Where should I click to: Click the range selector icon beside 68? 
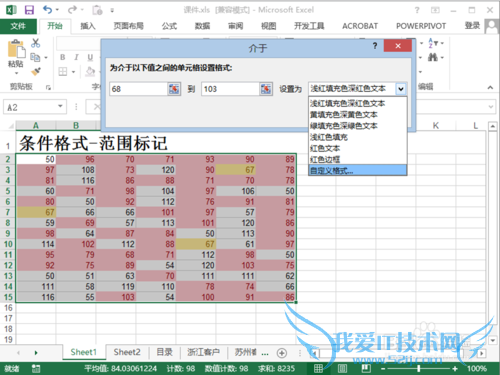(x=174, y=89)
